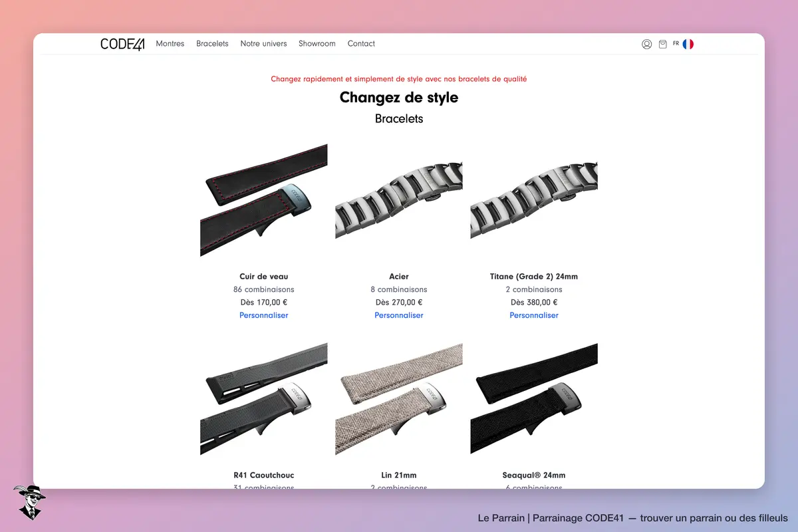Click the Dès 270,00 € price
Viewport: 798px width, 532px height.
point(399,302)
